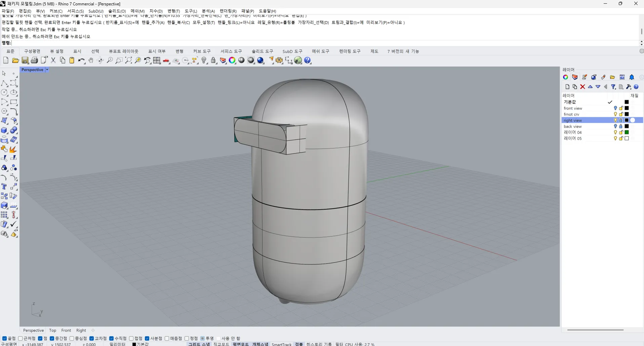
Task: Select the Circle tool in left sidebar
Action: tap(4, 92)
